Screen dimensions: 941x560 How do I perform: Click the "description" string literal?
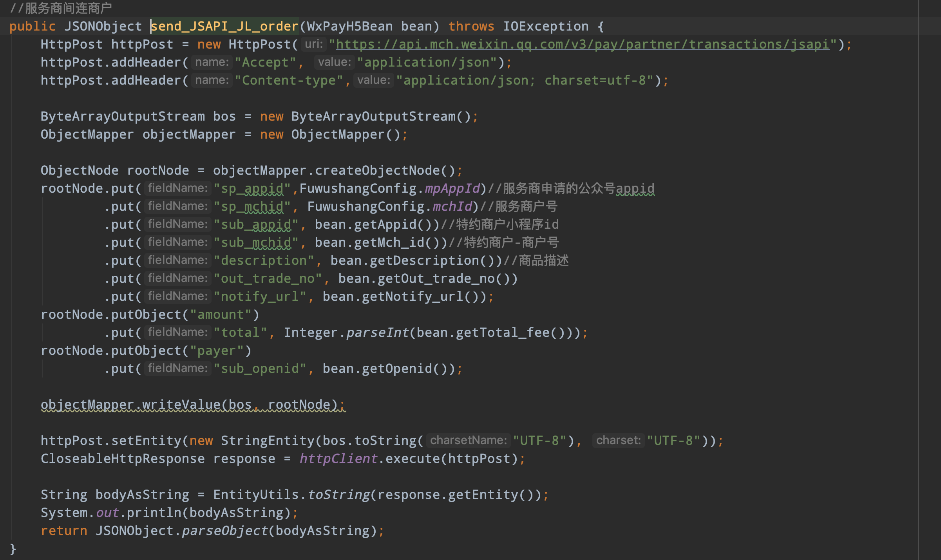tap(264, 260)
